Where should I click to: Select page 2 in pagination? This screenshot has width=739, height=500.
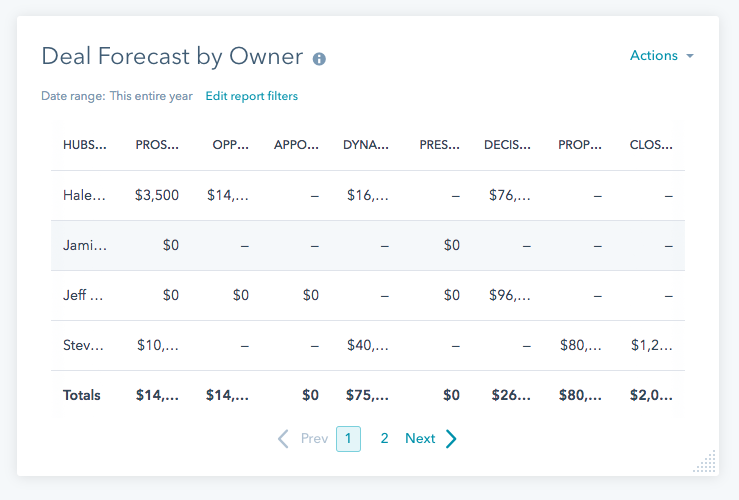pos(384,438)
